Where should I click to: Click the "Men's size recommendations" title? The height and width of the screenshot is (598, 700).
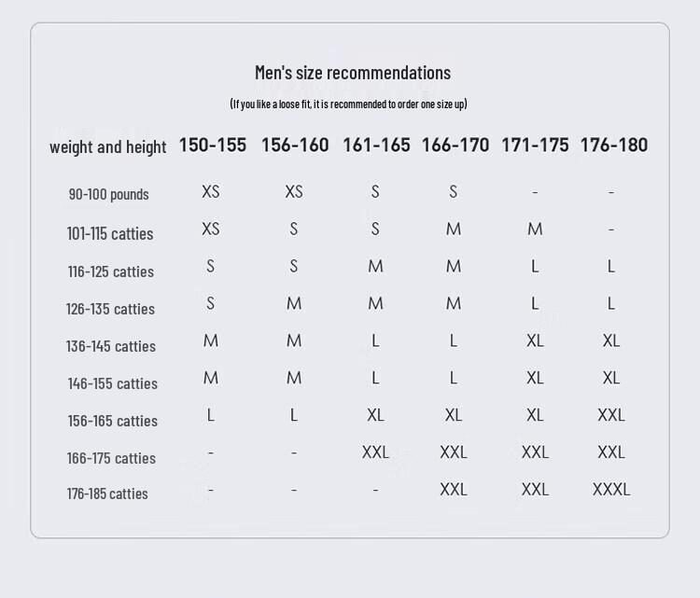pyautogui.click(x=352, y=73)
